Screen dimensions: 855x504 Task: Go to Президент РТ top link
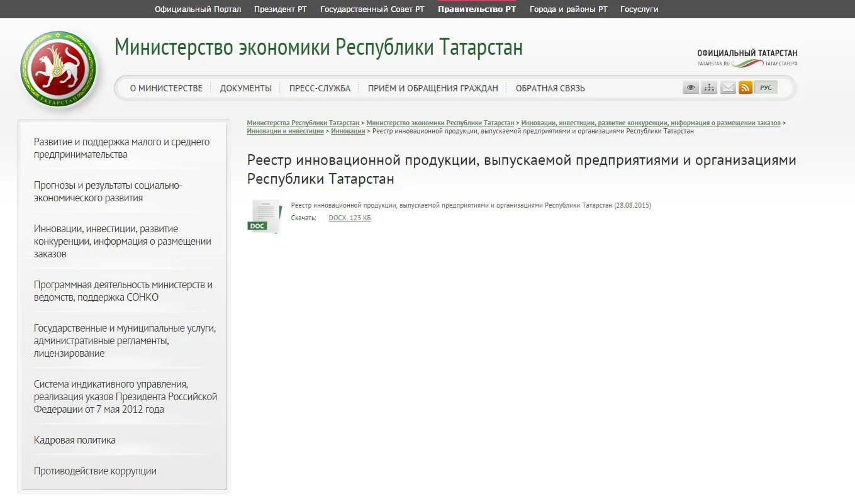[281, 9]
